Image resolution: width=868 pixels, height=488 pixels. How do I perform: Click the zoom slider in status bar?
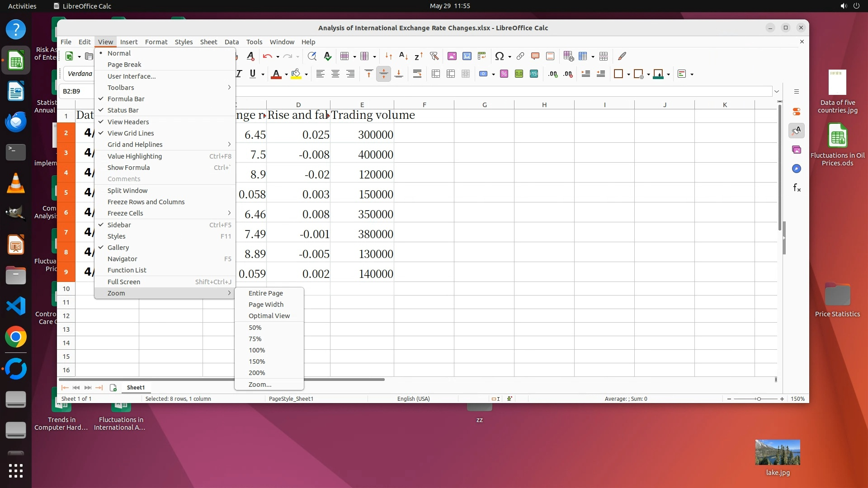click(x=759, y=399)
